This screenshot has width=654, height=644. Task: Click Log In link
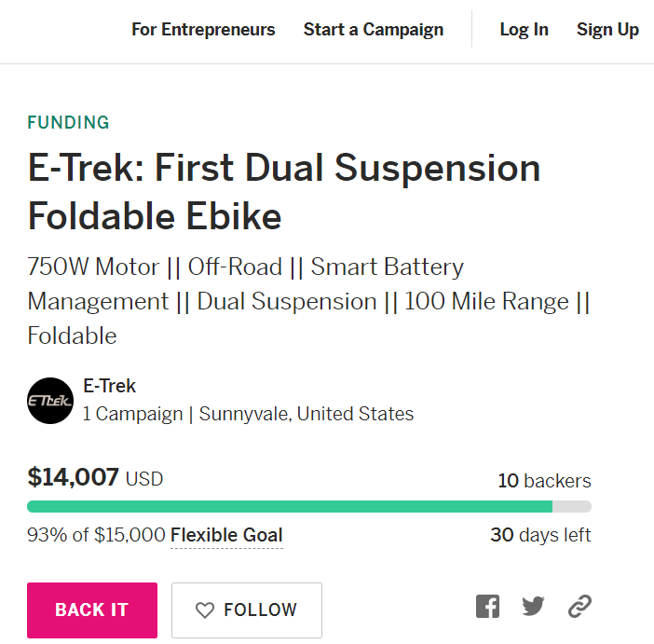524,30
